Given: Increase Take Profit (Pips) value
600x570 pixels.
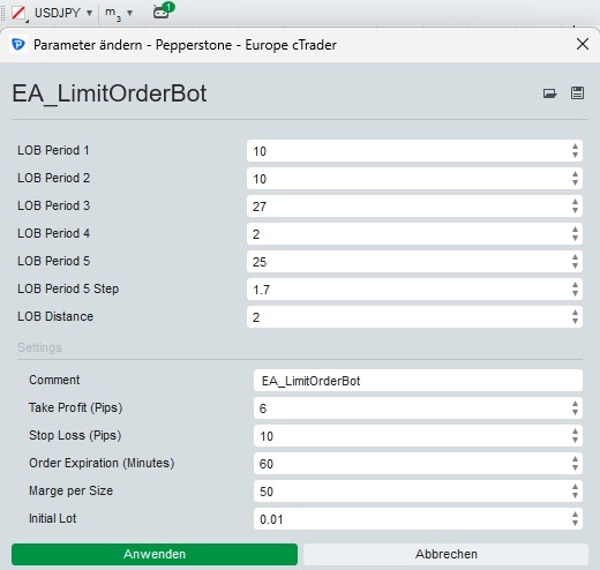Looking at the screenshot, I should (x=575, y=404).
